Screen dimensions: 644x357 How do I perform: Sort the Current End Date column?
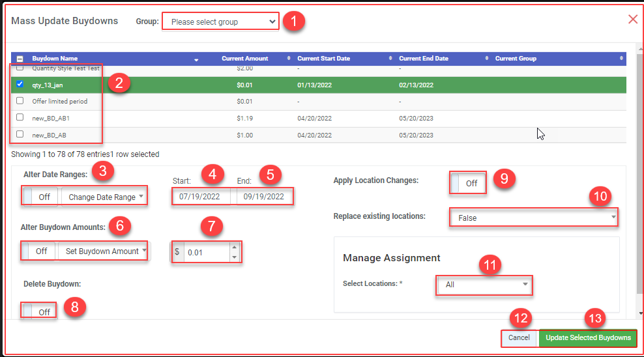click(x=487, y=58)
